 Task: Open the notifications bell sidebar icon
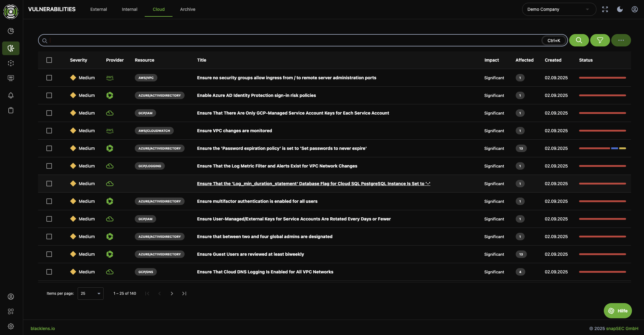(x=11, y=95)
